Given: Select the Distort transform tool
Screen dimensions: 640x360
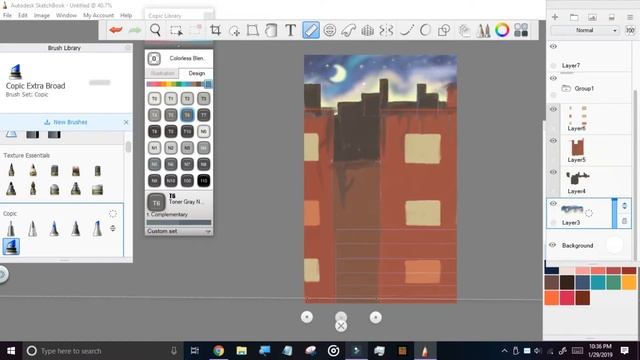Looking at the screenshot, I should (253, 30).
